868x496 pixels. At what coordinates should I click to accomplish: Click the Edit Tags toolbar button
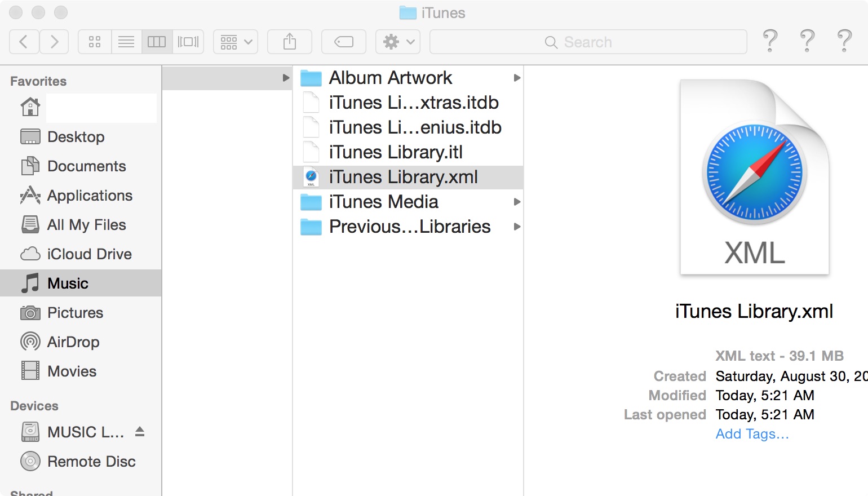[344, 42]
